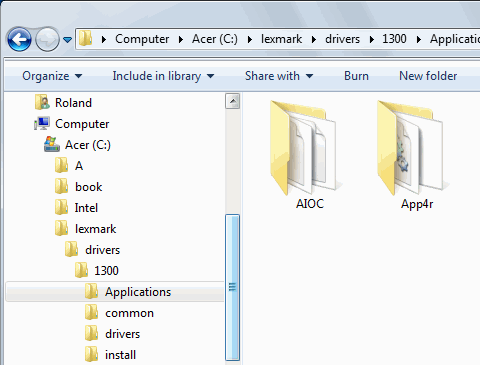Viewport: 480px width, 365px height.
Task: Open the Include in library menu
Action: 163,76
